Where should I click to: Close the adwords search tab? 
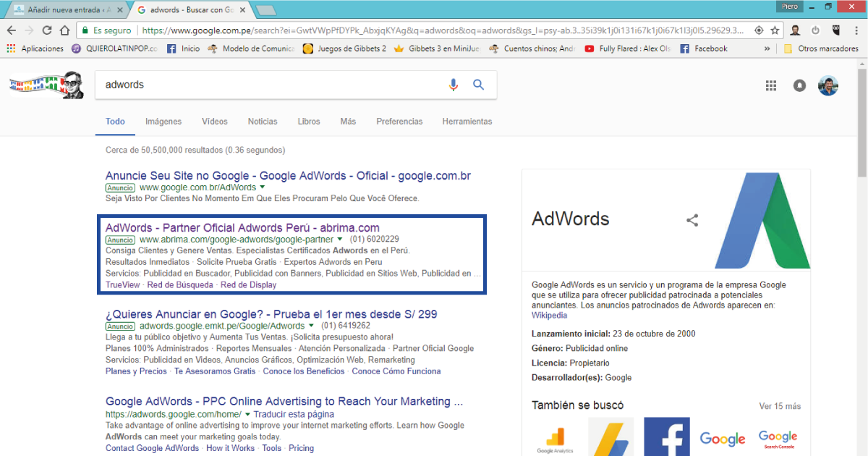[x=243, y=10]
